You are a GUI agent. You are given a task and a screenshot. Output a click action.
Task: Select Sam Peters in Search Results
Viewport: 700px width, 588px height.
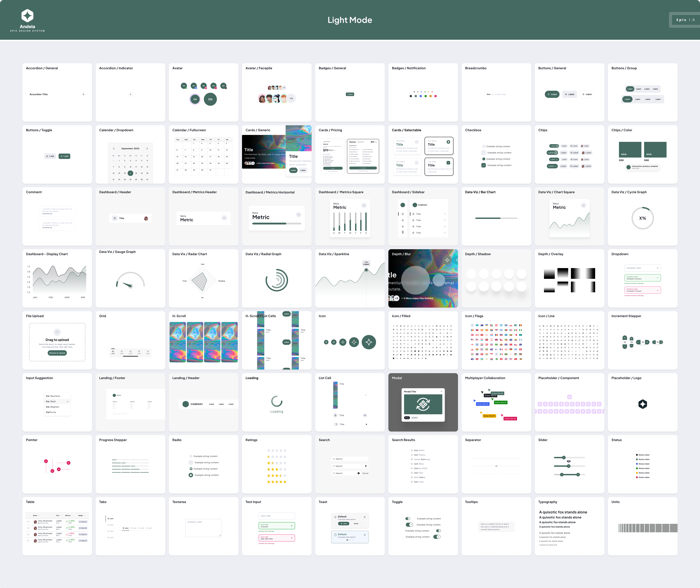(x=418, y=455)
